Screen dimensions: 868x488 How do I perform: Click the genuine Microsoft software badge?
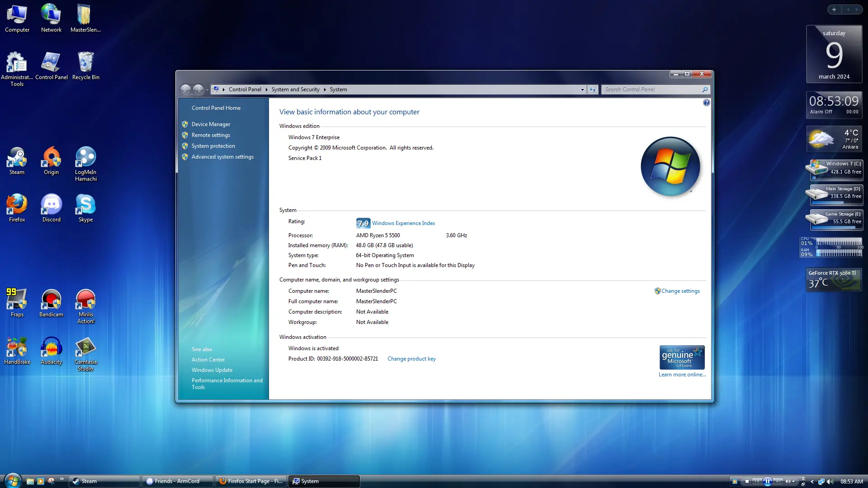tap(682, 357)
